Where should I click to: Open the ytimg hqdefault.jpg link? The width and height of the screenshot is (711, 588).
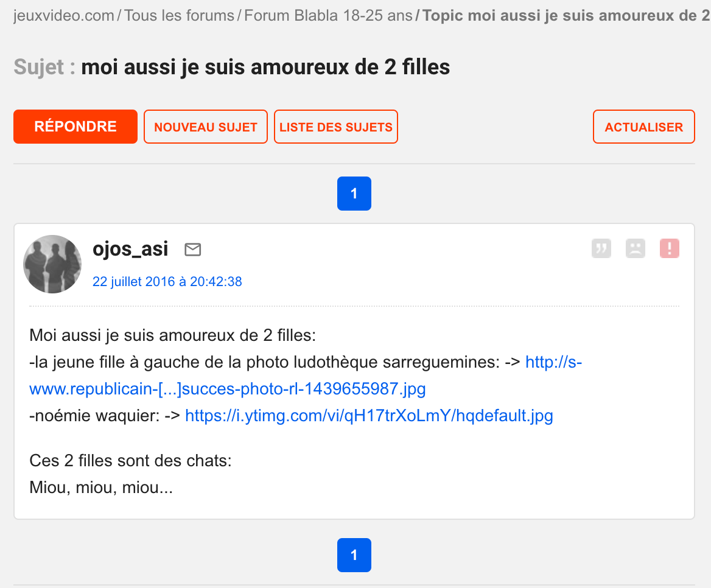coord(369,416)
